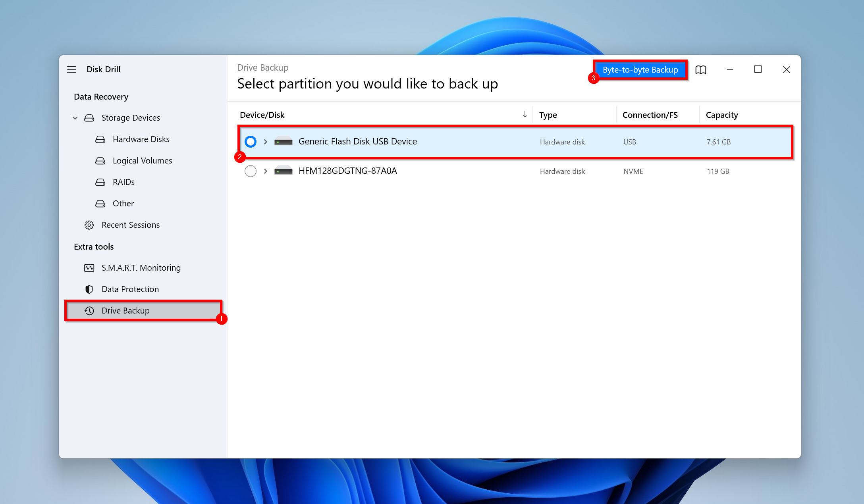
Task: Select the HFM128GDGTNG-87A0A radio button
Action: (251, 171)
